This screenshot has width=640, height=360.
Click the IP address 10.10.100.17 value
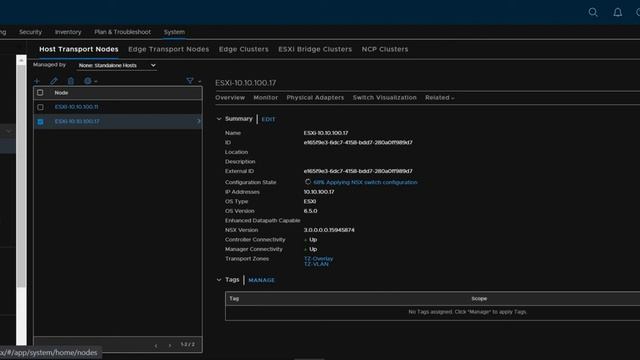click(319, 192)
